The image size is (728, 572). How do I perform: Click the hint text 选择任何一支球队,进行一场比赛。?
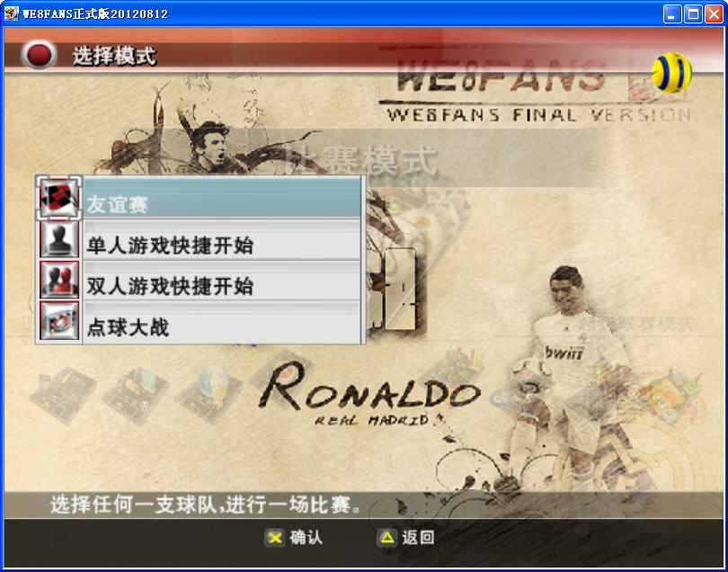click(x=206, y=505)
